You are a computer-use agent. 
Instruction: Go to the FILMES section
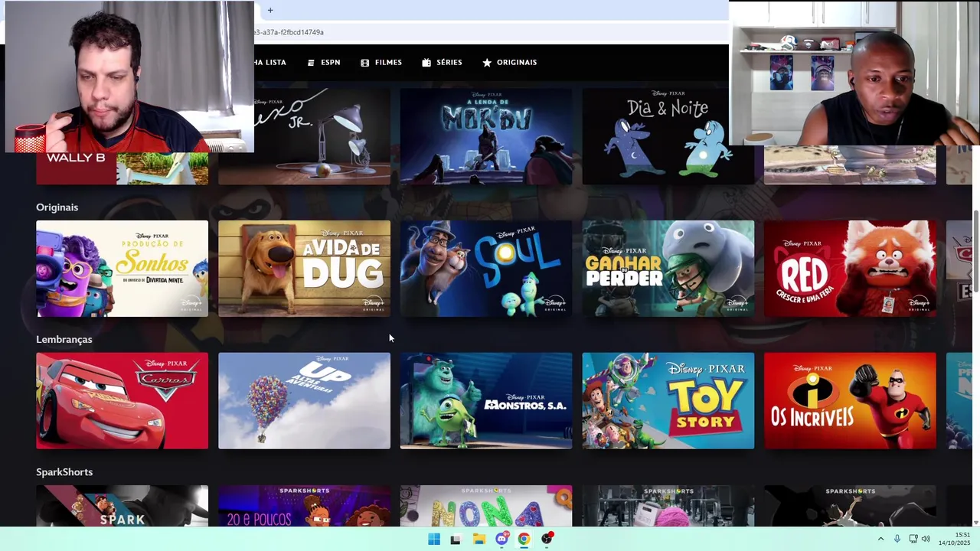pos(381,63)
